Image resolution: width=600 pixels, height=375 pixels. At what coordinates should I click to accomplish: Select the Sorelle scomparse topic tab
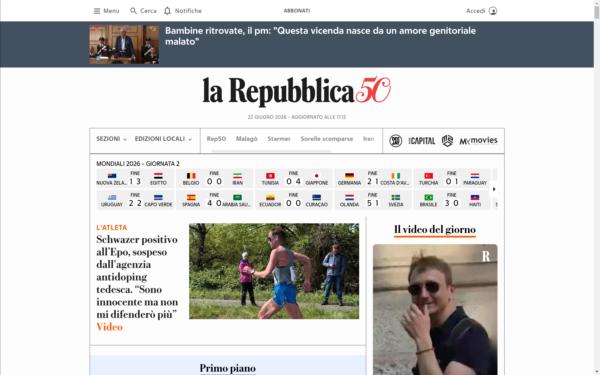click(327, 139)
